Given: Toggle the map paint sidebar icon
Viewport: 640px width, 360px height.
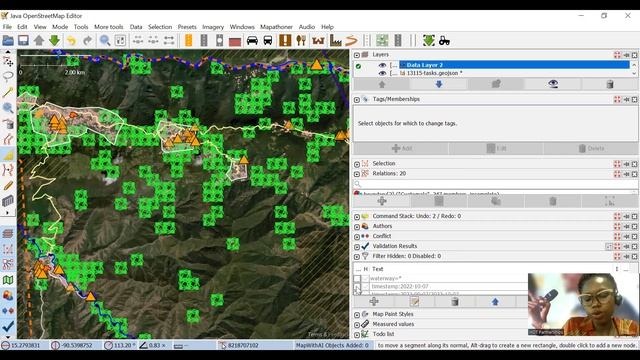Looking at the screenshot, I should click(x=8, y=280).
